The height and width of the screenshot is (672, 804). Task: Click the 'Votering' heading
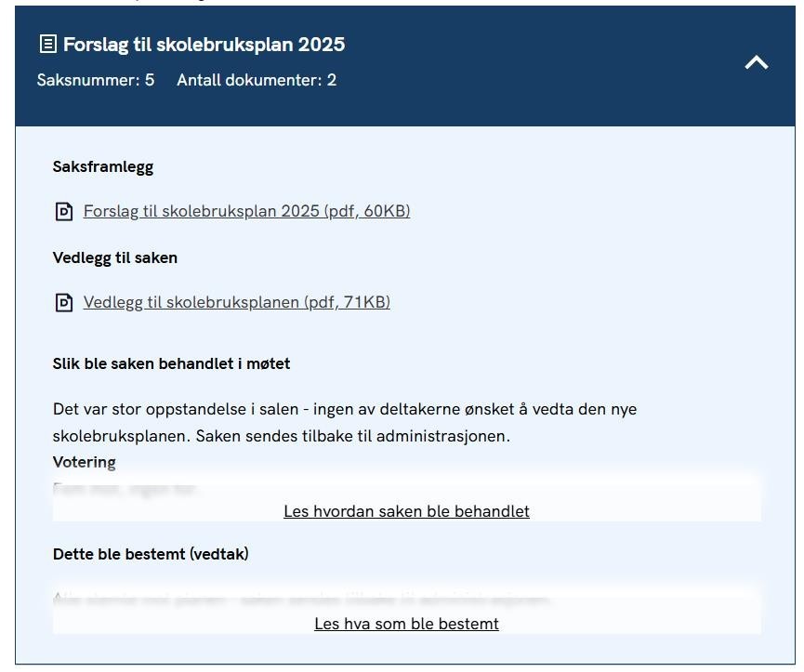tap(84, 462)
